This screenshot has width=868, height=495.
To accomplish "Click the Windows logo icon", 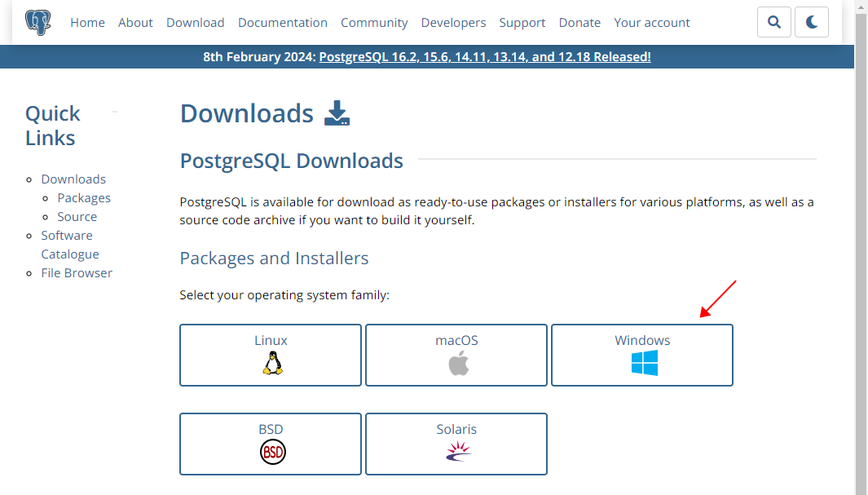I will (645, 364).
